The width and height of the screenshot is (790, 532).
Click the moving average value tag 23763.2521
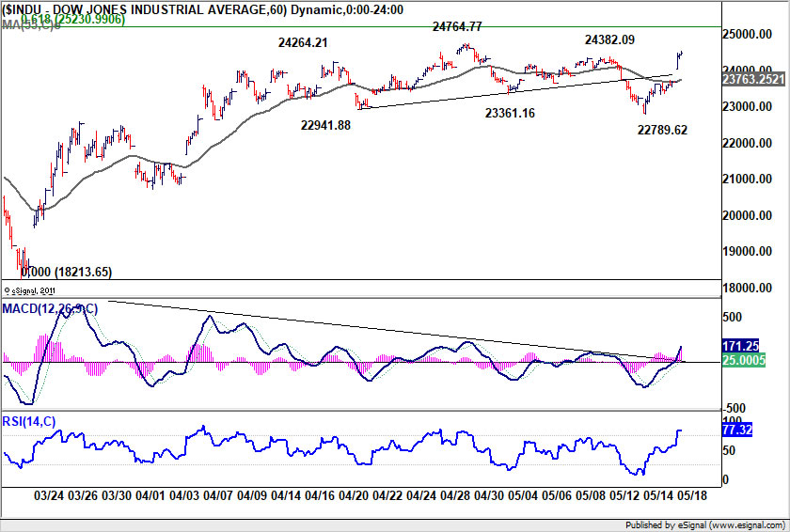coord(753,79)
